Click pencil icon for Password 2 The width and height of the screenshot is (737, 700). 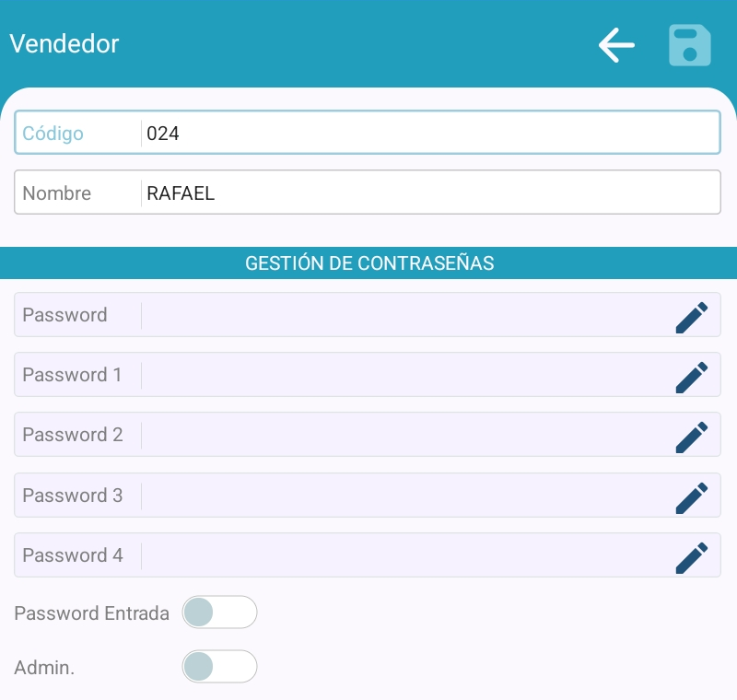pos(692,436)
